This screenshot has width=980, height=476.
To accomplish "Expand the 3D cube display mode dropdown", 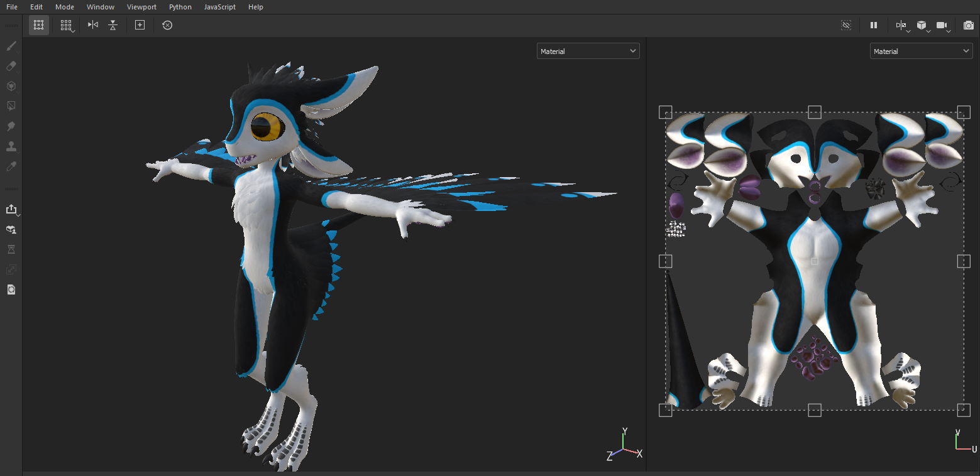I will 922,26.
